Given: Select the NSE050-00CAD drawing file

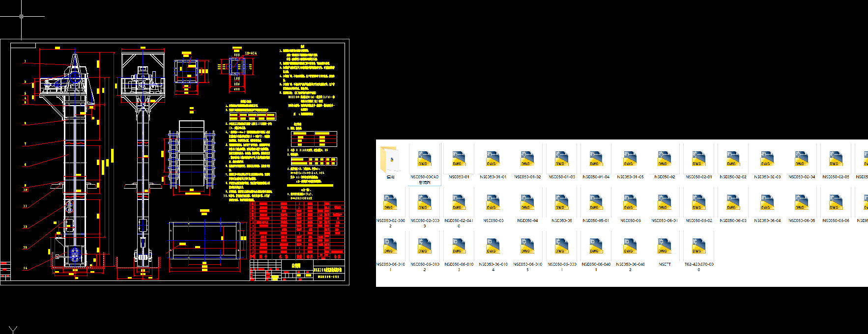Looking at the screenshot, I should click(425, 166).
